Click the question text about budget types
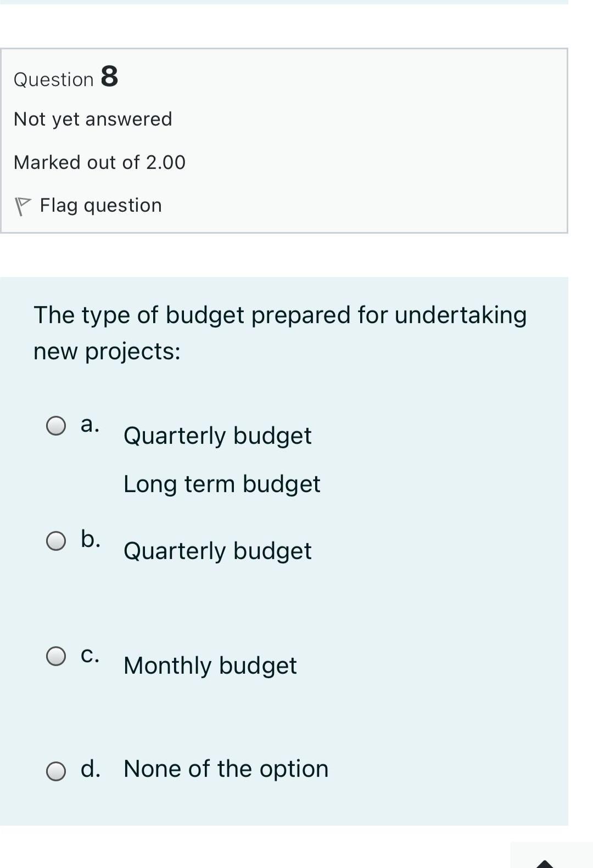Screen dimensions: 593x868 (x=279, y=332)
